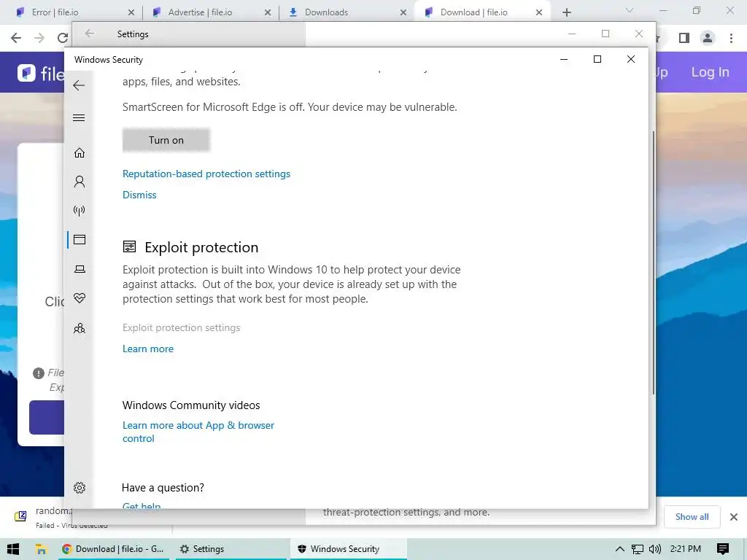Go back in Windows Security window
This screenshot has height=560, width=747.
click(x=79, y=86)
